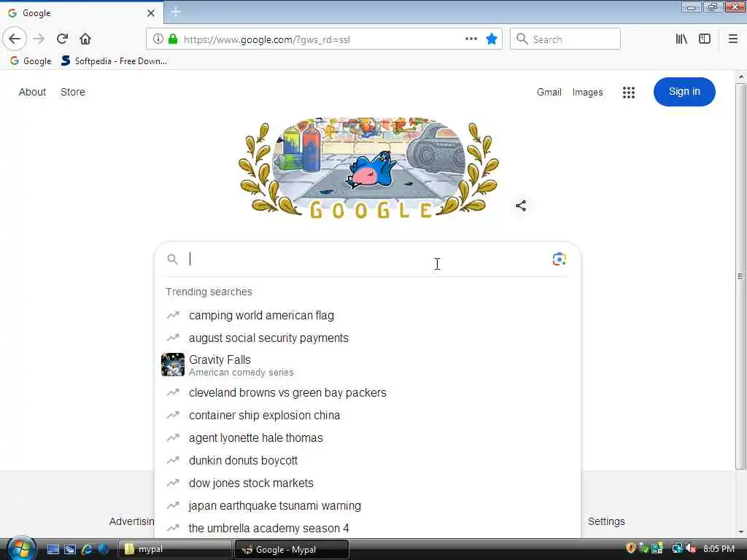
Task: Open Gmail link
Action: coord(549,93)
